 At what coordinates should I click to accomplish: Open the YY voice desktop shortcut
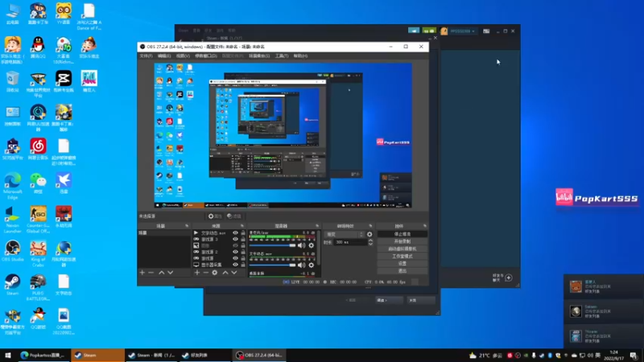[64, 14]
